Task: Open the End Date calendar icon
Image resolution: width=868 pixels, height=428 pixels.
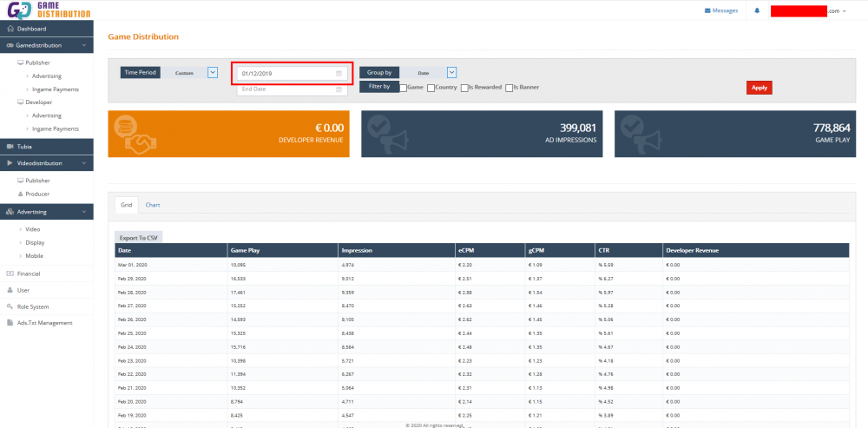Action: point(339,89)
